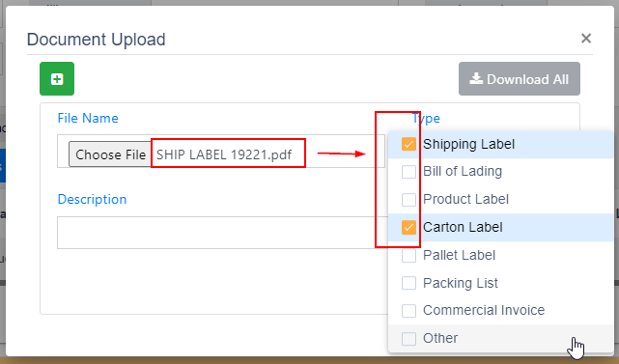Check the Pallet Label checkbox
619x364 pixels.
point(408,256)
